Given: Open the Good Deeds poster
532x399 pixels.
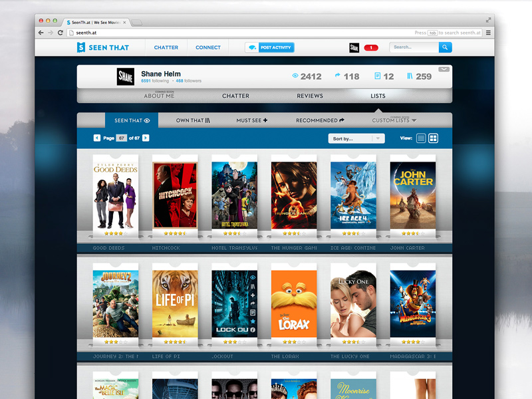Looking at the screenshot, I should [116, 195].
